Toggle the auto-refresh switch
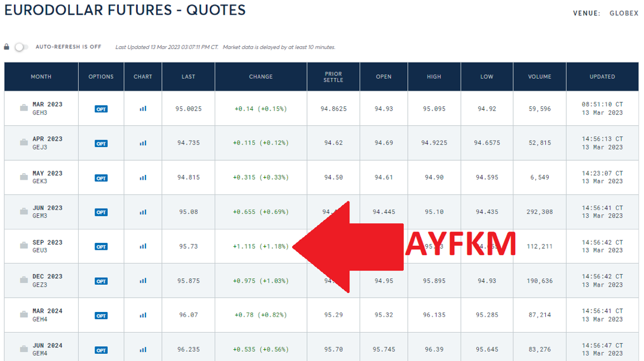644x361 pixels. (21, 47)
